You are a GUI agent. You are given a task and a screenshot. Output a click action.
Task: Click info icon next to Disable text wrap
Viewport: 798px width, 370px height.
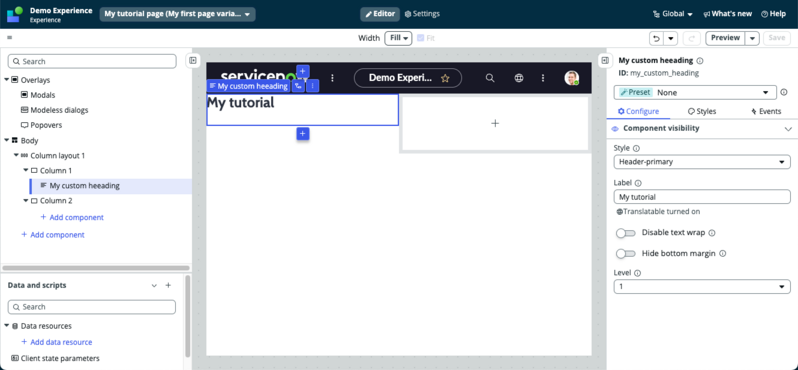[712, 233]
